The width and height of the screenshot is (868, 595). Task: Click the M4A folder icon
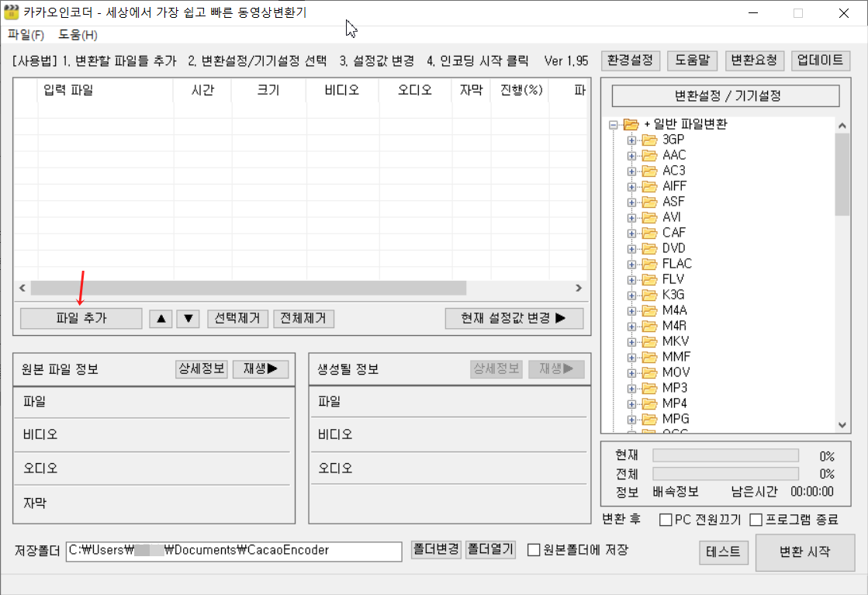tap(649, 310)
